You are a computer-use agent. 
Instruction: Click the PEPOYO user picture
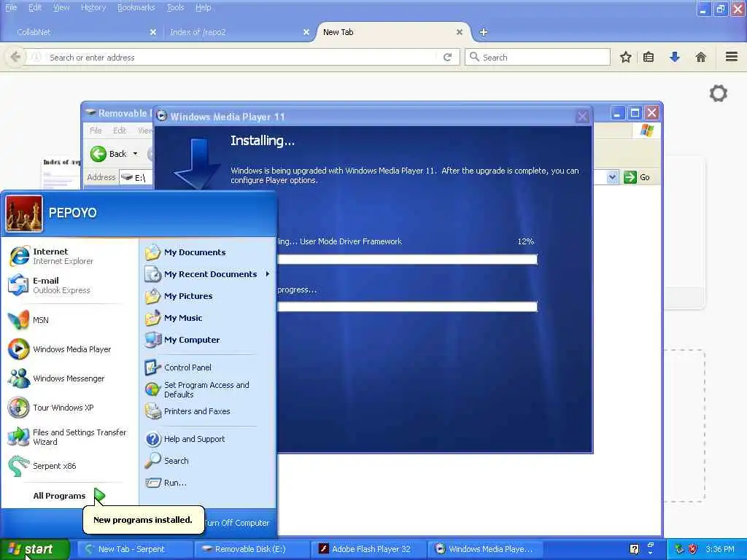click(24, 214)
